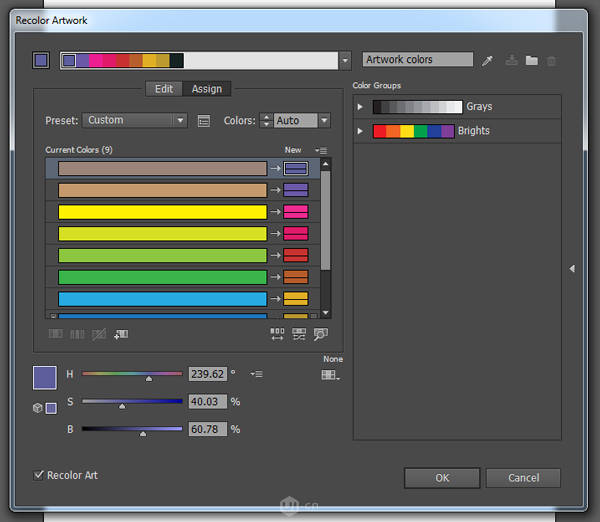Click the eyedropper to get colors from artwork
Image resolution: width=600 pixels, height=522 pixels.
point(488,61)
